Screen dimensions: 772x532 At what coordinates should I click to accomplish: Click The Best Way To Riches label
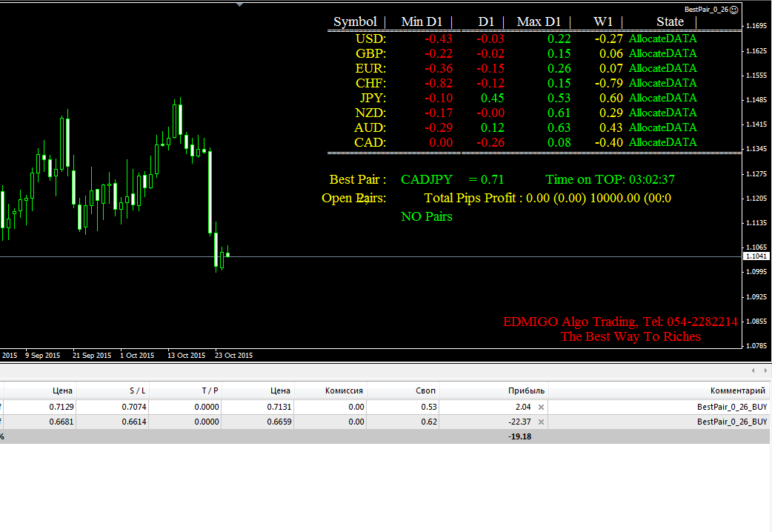(x=630, y=336)
